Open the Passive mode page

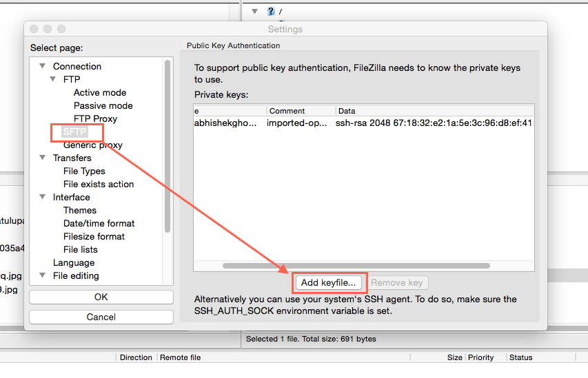(x=103, y=105)
